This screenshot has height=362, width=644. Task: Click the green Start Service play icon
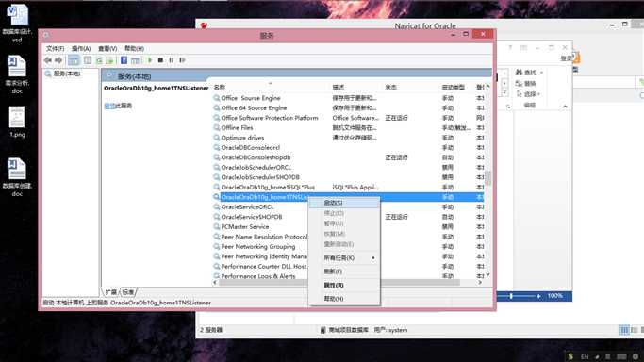(150, 60)
